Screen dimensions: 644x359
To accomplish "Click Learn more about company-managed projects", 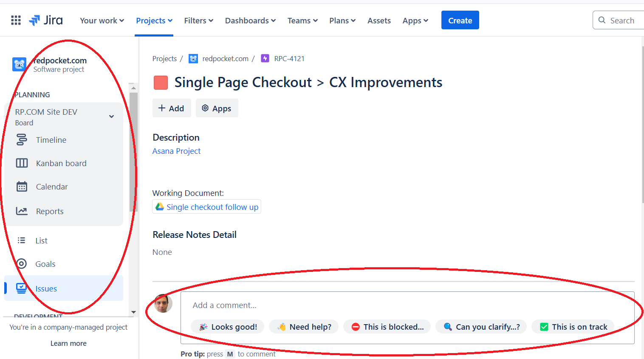I will tap(68, 343).
